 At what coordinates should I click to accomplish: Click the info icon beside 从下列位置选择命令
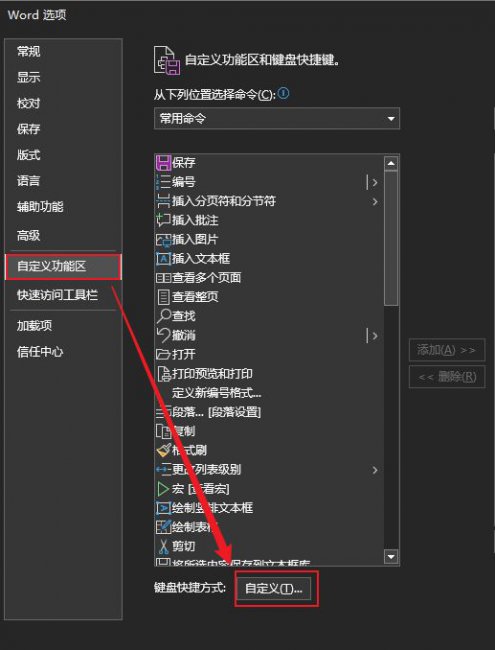[x=283, y=93]
